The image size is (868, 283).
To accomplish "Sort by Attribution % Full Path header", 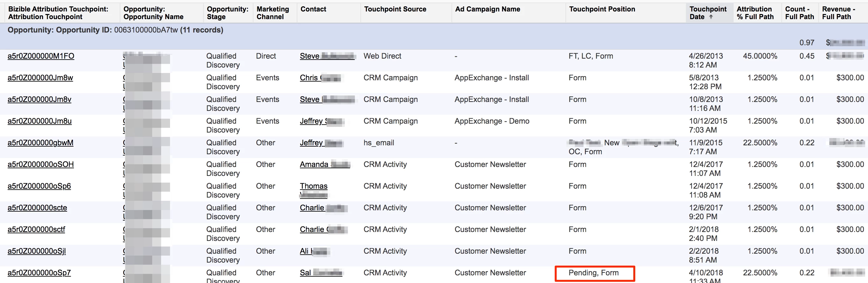I will pyautogui.click(x=755, y=13).
